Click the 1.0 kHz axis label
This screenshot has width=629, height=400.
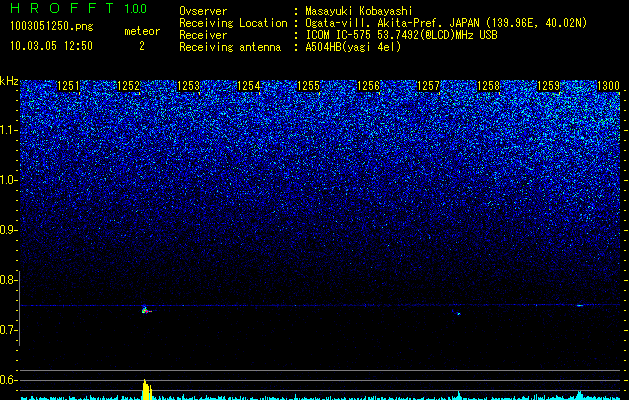(9, 180)
